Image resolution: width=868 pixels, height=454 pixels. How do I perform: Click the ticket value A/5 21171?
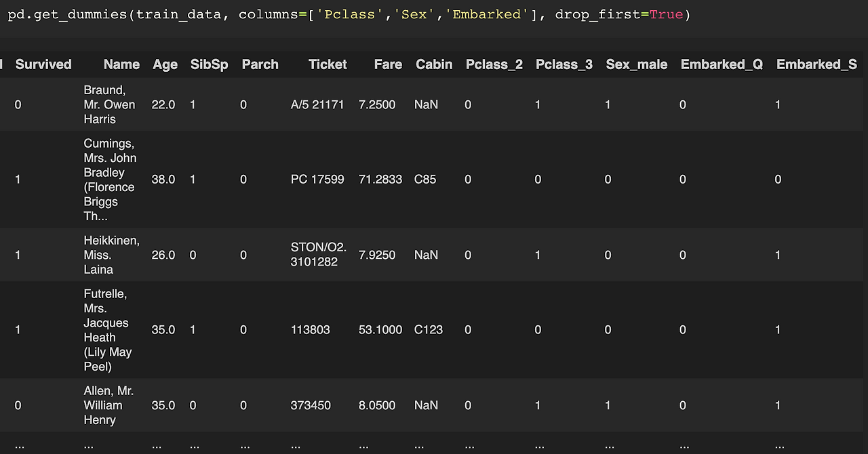pos(317,104)
